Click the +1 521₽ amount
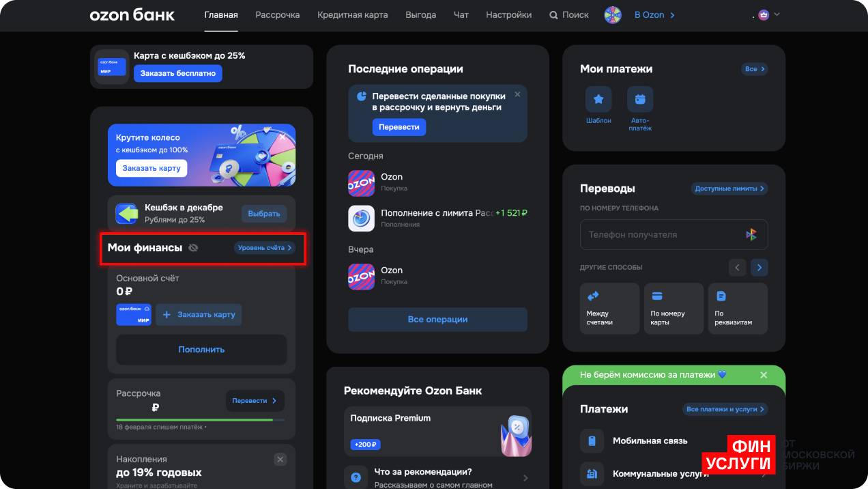Image resolution: width=868 pixels, height=489 pixels. tap(511, 213)
